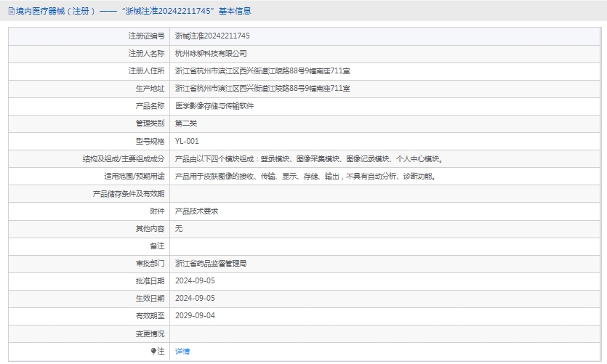Open the 详情 details link
This screenshot has width=607, height=364.
(182, 351)
